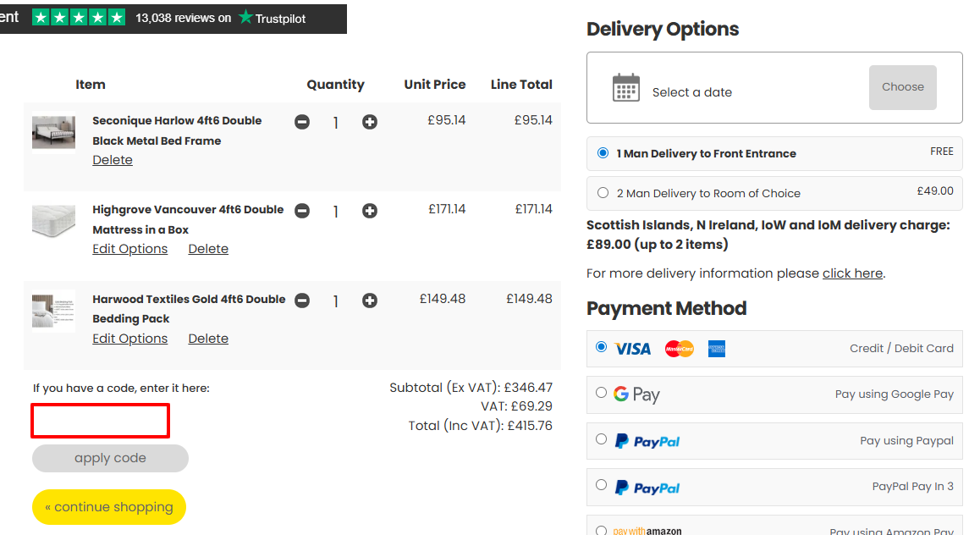Screen dimensions: 980x535
Task: Click the 13,038 reviews on Trustpilot text
Action: [221, 18]
